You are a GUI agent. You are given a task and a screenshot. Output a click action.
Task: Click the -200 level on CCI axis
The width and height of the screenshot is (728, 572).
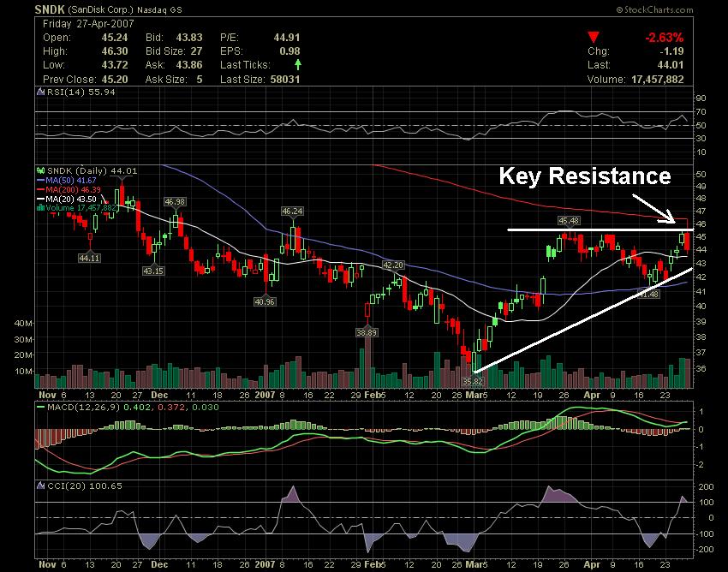[704, 549]
